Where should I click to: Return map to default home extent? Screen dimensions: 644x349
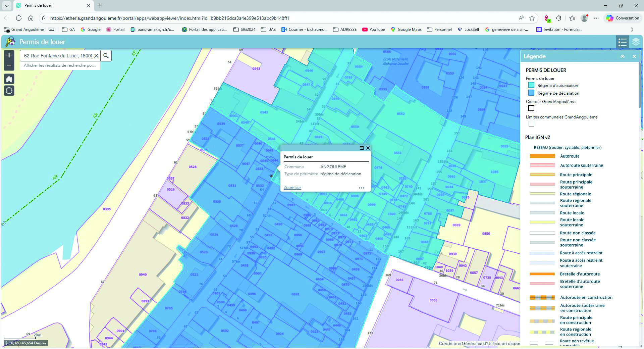pos(9,79)
